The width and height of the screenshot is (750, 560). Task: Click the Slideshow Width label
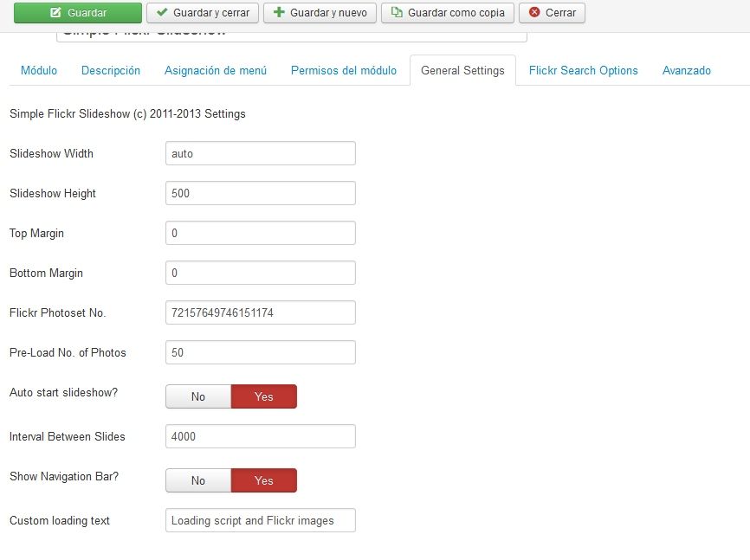point(52,153)
